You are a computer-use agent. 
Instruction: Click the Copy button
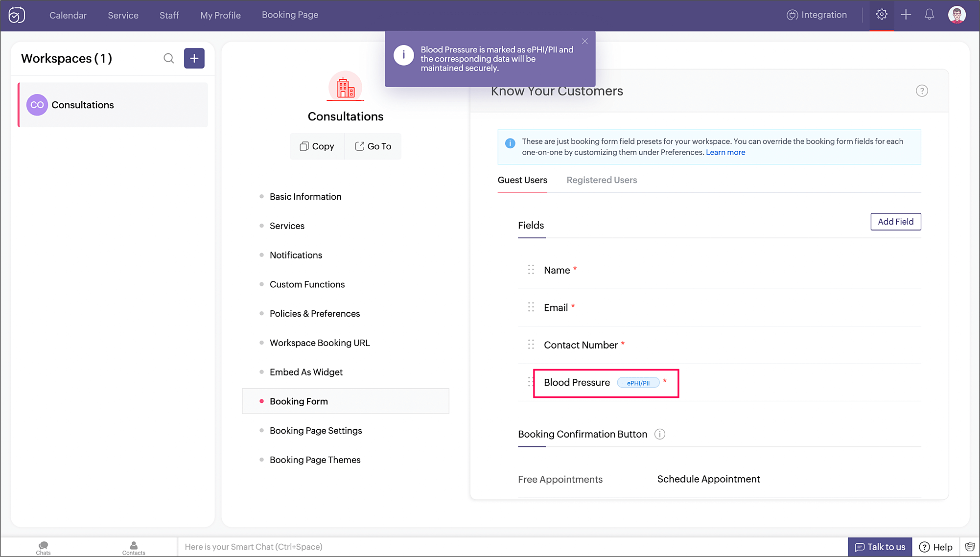317,146
